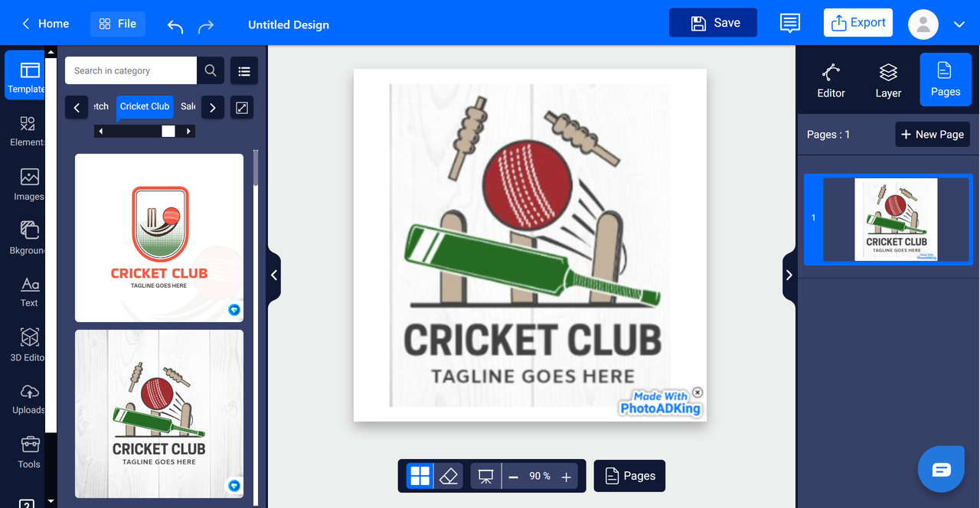This screenshot has height=508, width=980.
Task: Click the Untitled Design title
Action: (x=289, y=24)
